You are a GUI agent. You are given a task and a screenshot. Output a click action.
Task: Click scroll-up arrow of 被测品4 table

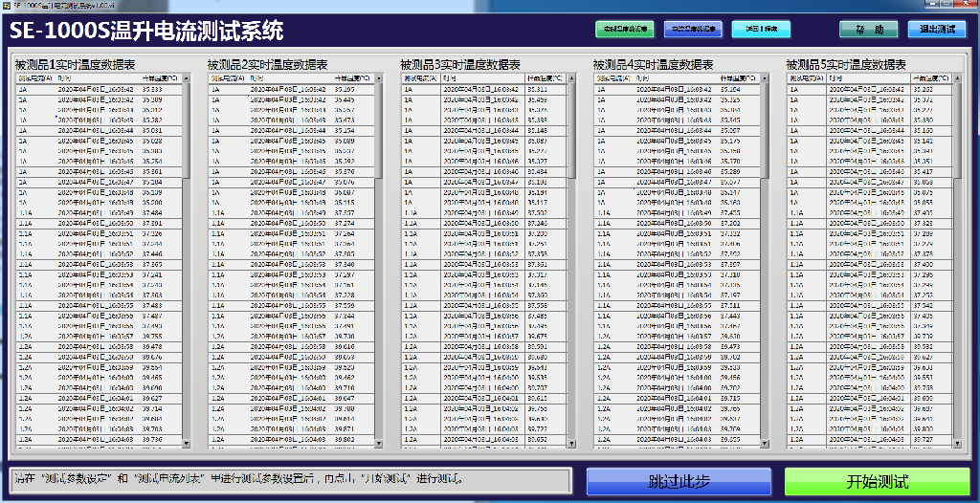(765, 78)
